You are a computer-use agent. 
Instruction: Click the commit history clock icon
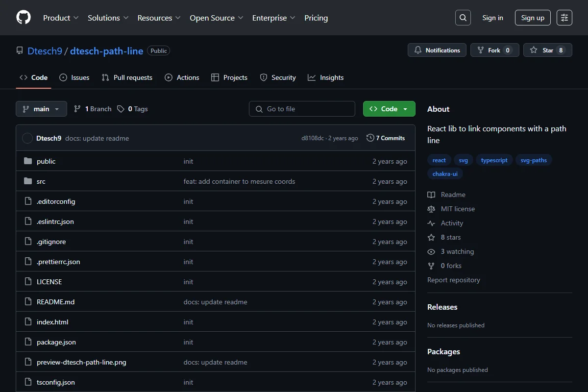pyautogui.click(x=370, y=138)
